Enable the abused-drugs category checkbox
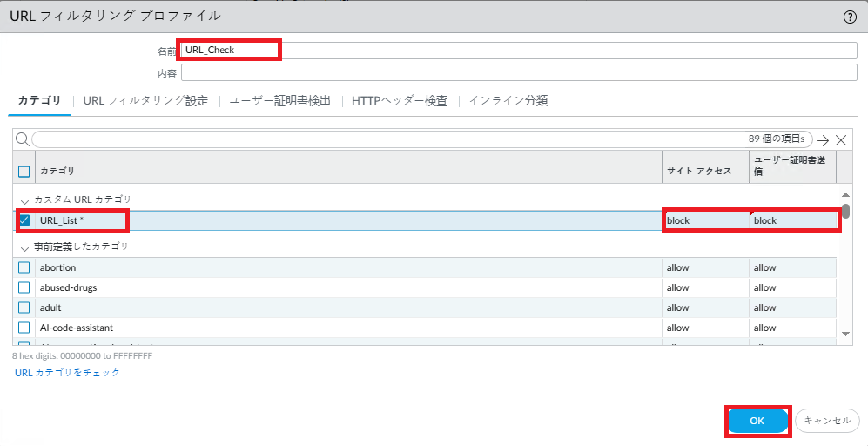868x446 pixels. coord(24,287)
